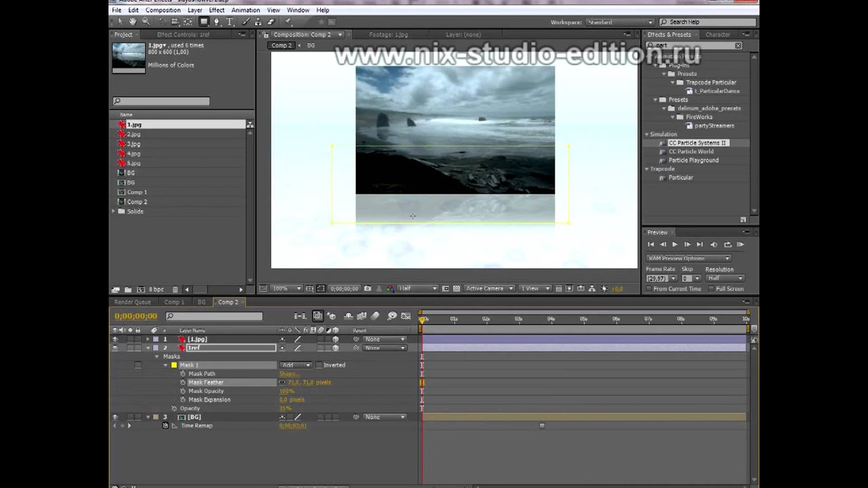Open the Composition menu
Viewport: 868px width, 488px height.
click(x=163, y=10)
